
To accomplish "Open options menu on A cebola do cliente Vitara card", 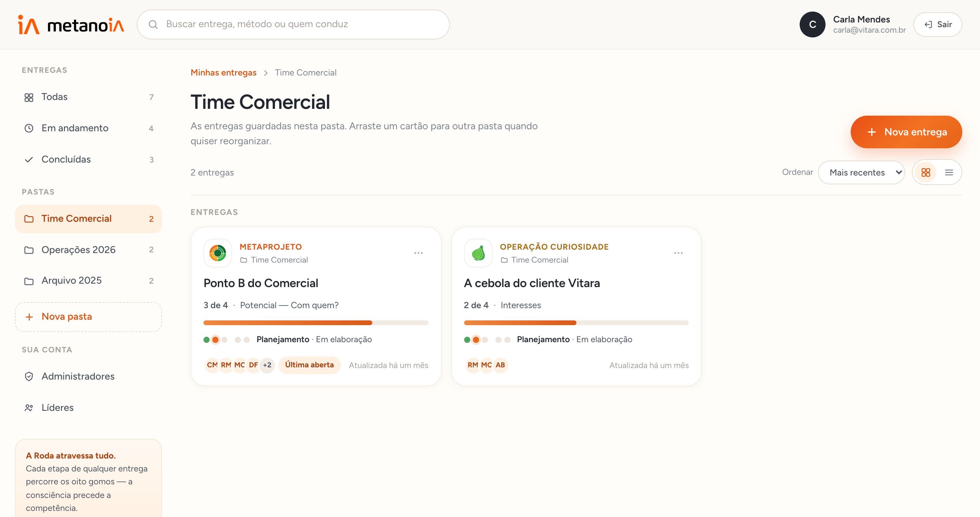I will click(678, 253).
